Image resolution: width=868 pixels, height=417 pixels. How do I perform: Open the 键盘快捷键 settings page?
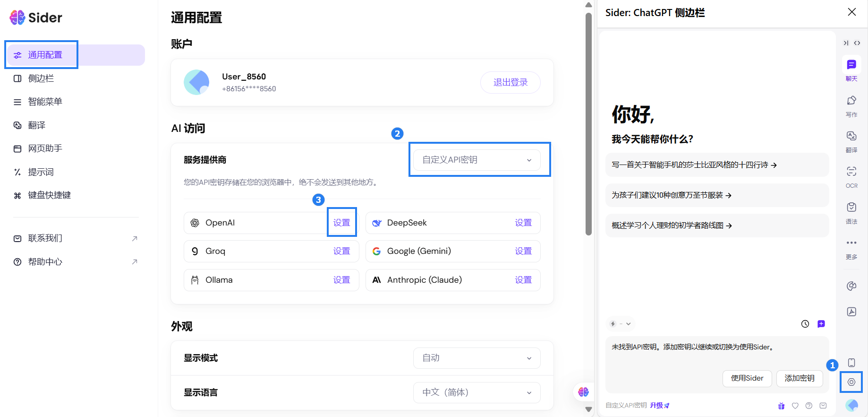49,195
